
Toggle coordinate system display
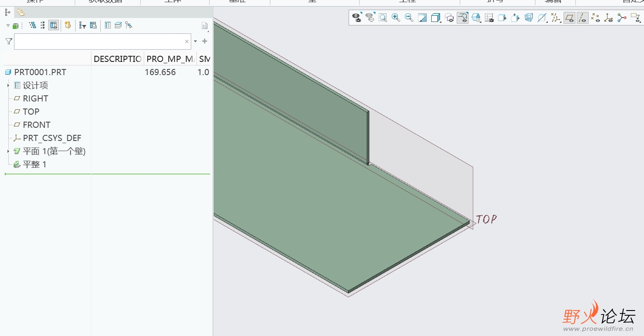(609, 18)
